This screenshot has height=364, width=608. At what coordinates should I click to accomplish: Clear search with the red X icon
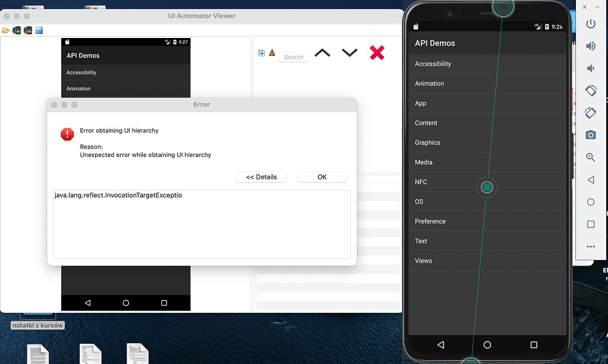[x=377, y=53]
